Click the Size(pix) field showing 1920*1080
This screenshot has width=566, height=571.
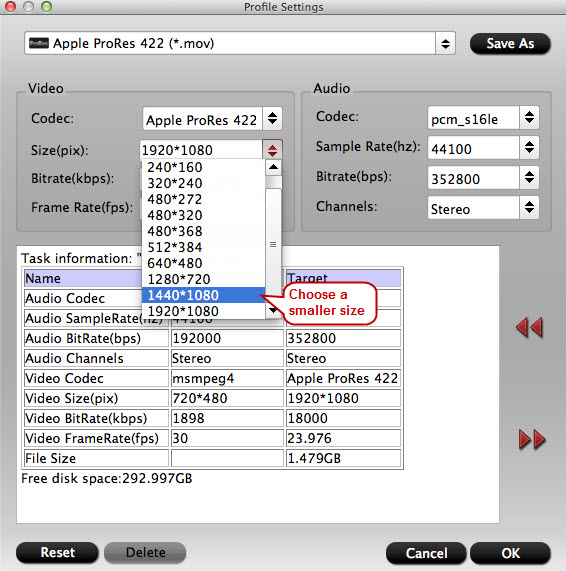201,150
